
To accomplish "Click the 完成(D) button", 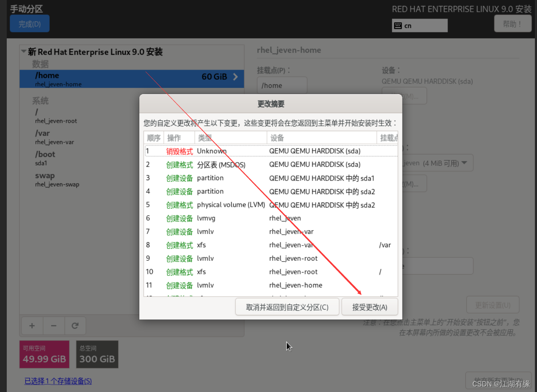I will pos(29,24).
